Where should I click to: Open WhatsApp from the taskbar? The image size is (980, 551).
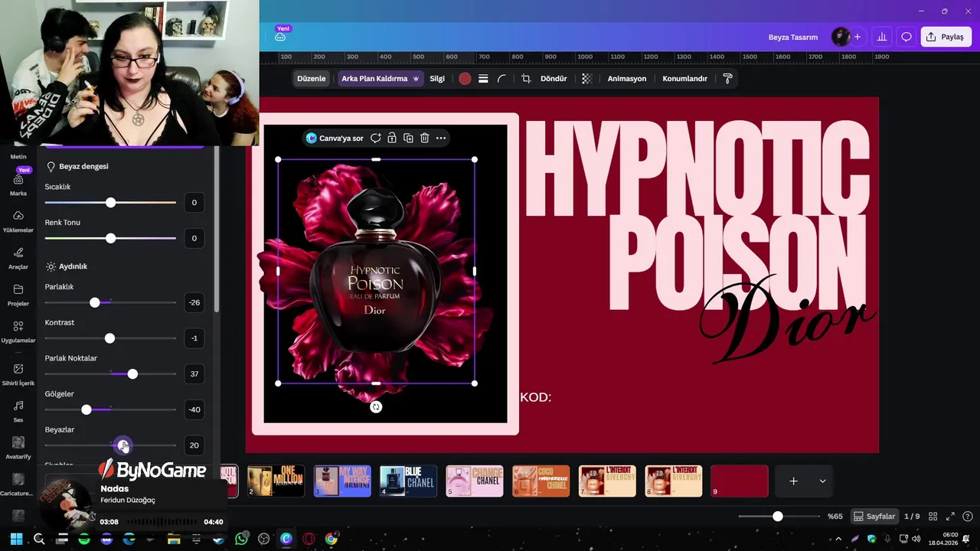242,539
